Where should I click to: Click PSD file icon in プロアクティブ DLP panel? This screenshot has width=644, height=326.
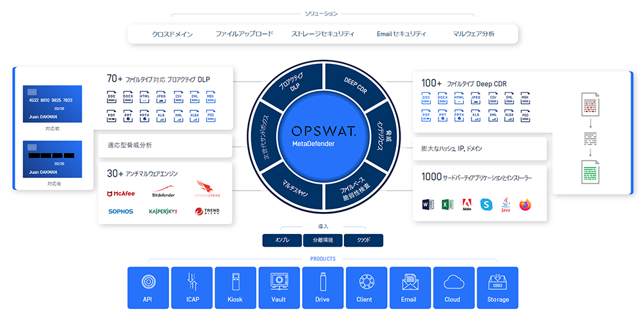pyautogui.click(x=211, y=117)
